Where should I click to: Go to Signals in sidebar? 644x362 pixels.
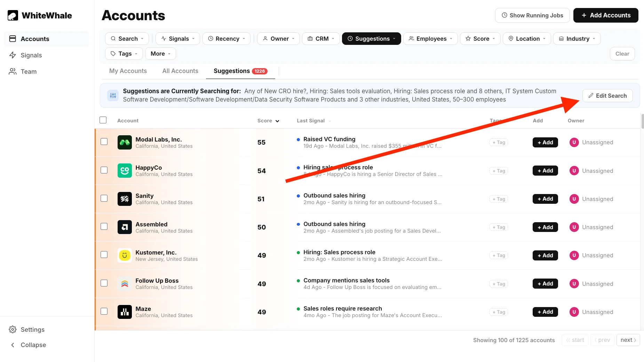(47, 55)
